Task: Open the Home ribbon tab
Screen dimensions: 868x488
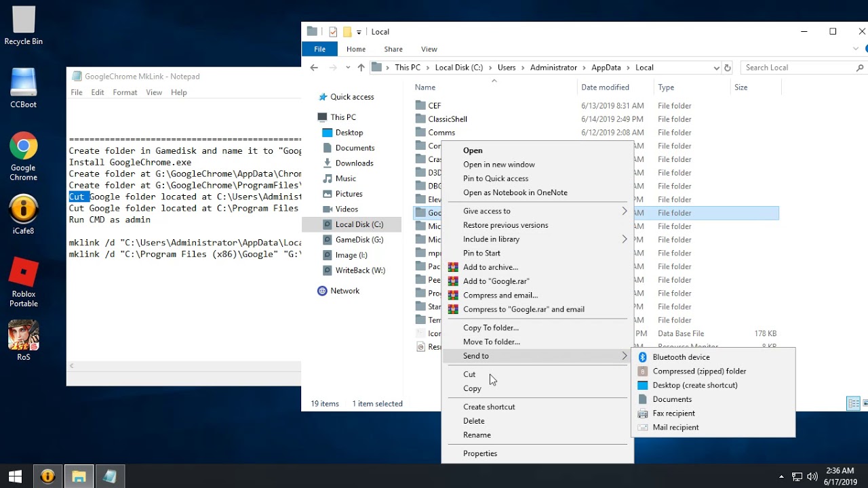Action: (356, 49)
